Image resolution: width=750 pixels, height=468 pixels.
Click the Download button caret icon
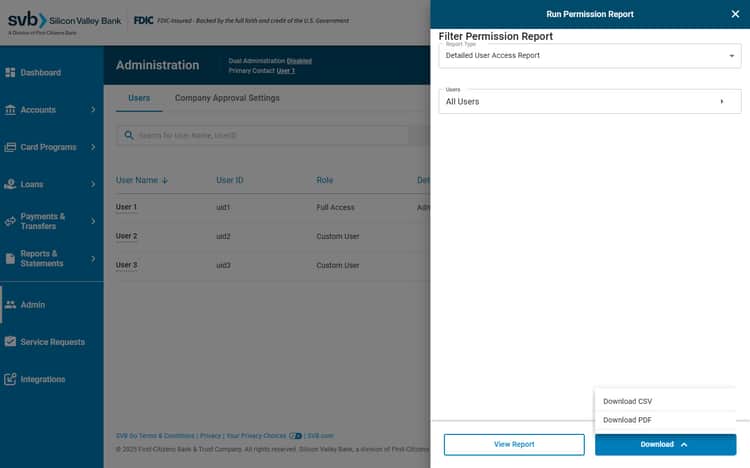pyautogui.click(x=684, y=445)
